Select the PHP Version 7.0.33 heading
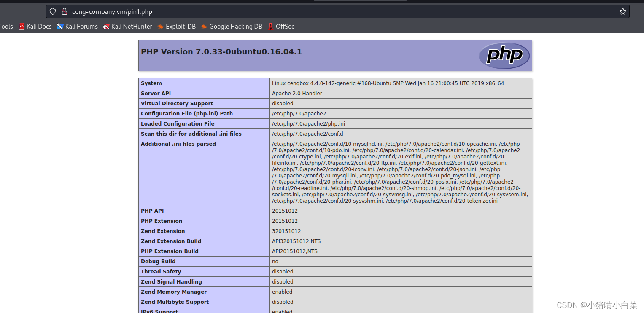The image size is (644, 313). [x=221, y=52]
